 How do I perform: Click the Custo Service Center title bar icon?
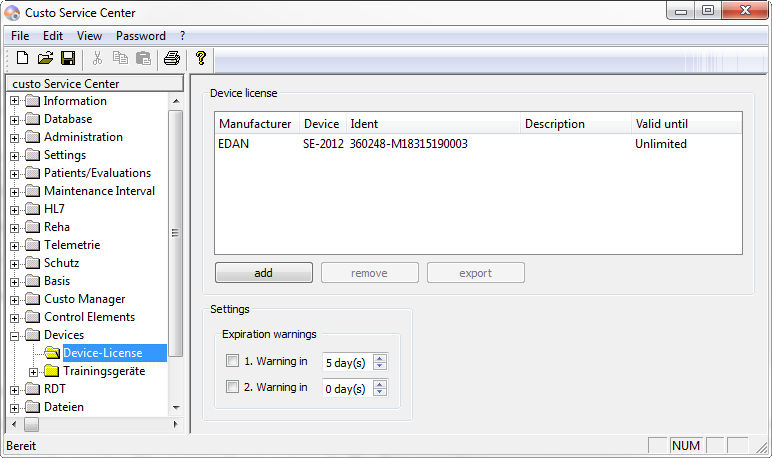point(12,12)
